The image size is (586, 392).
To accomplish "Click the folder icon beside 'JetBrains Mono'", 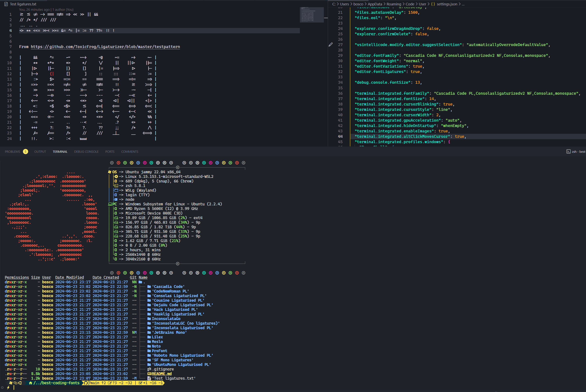I will [149, 333].
